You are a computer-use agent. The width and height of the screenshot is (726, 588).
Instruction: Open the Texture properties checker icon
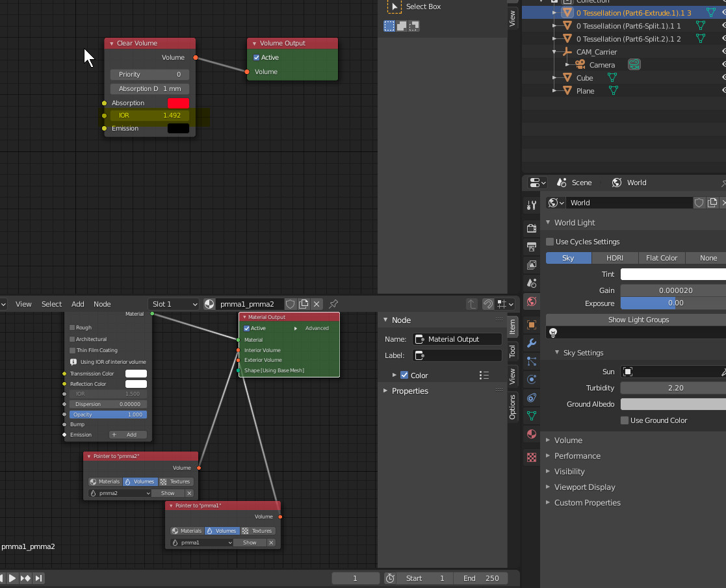[532, 457]
